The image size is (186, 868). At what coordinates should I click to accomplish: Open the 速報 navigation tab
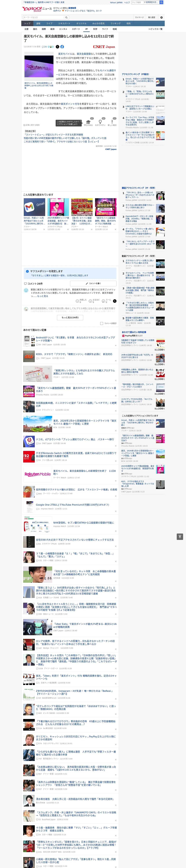[x=38, y=24]
